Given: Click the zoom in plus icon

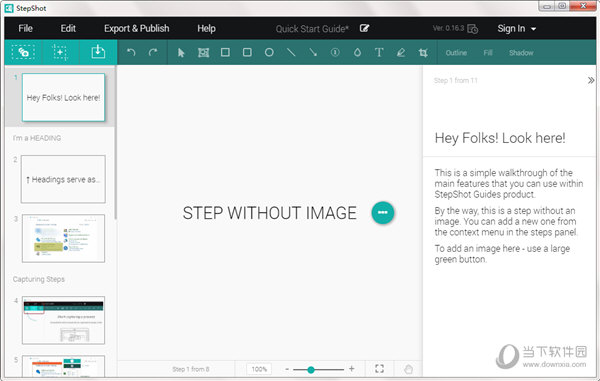Looking at the screenshot, I should [352, 369].
